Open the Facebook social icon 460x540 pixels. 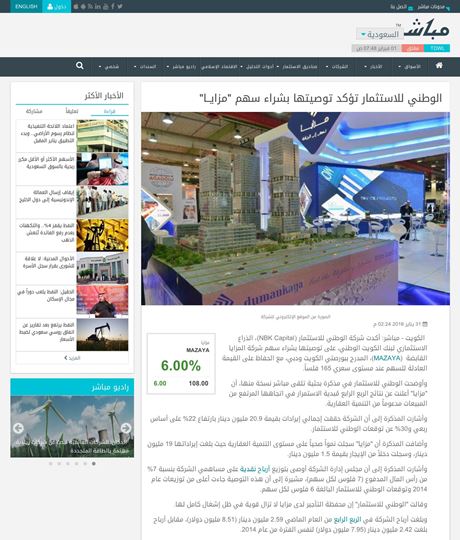113,7
